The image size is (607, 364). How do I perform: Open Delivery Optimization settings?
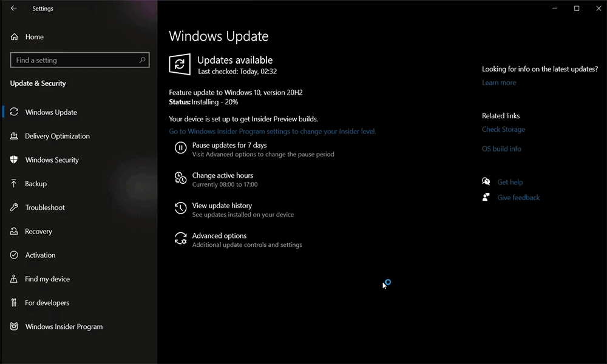click(57, 136)
